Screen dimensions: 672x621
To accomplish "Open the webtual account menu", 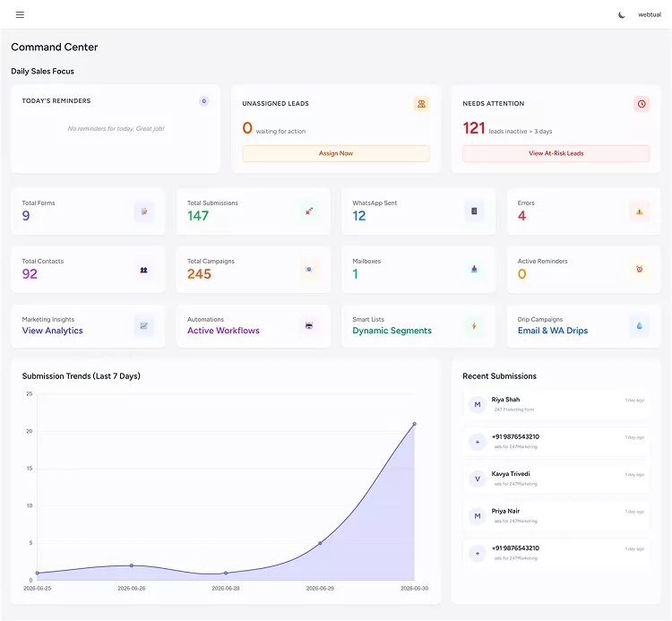I will pyautogui.click(x=650, y=14).
